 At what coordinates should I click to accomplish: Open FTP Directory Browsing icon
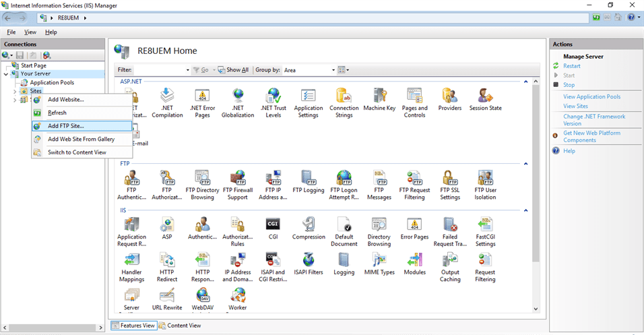tap(202, 185)
